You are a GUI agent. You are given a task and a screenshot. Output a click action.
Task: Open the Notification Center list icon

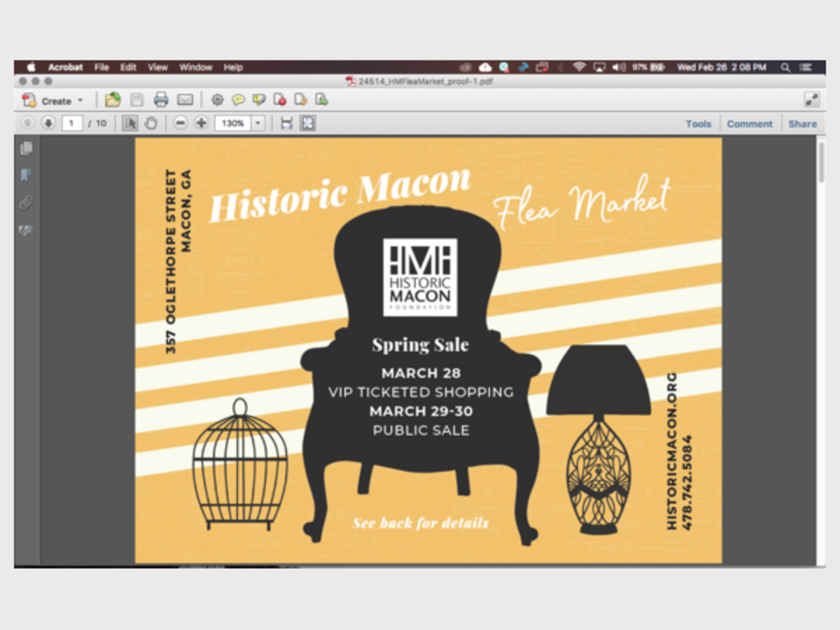(806, 67)
